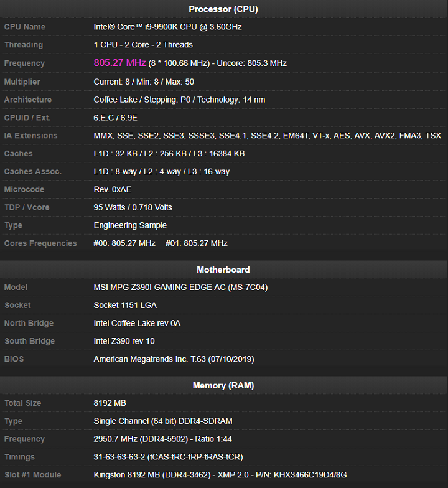The image size is (448, 488).
Task: Click the 'IA Extensions' row label
Action: click(31, 136)
